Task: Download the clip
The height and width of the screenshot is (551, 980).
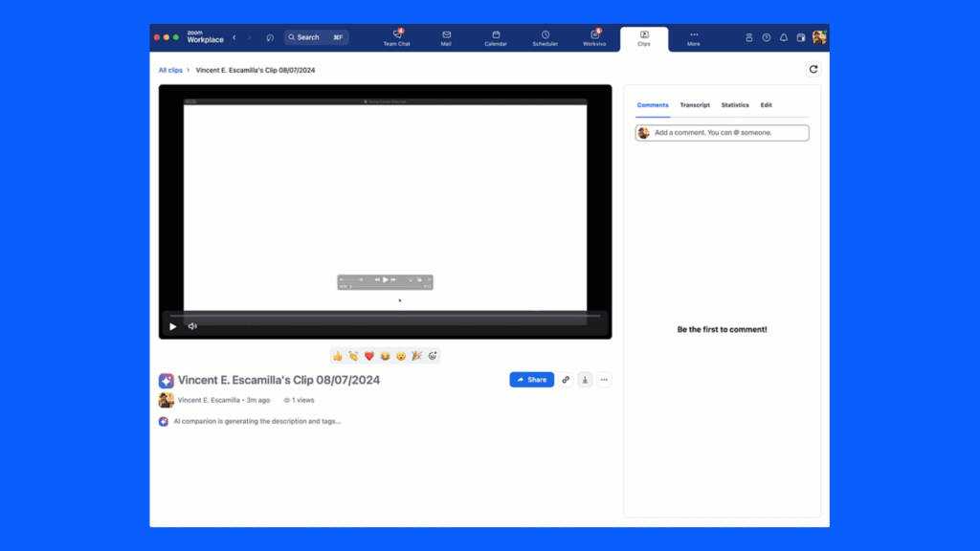Action: (x=585, y=380)
